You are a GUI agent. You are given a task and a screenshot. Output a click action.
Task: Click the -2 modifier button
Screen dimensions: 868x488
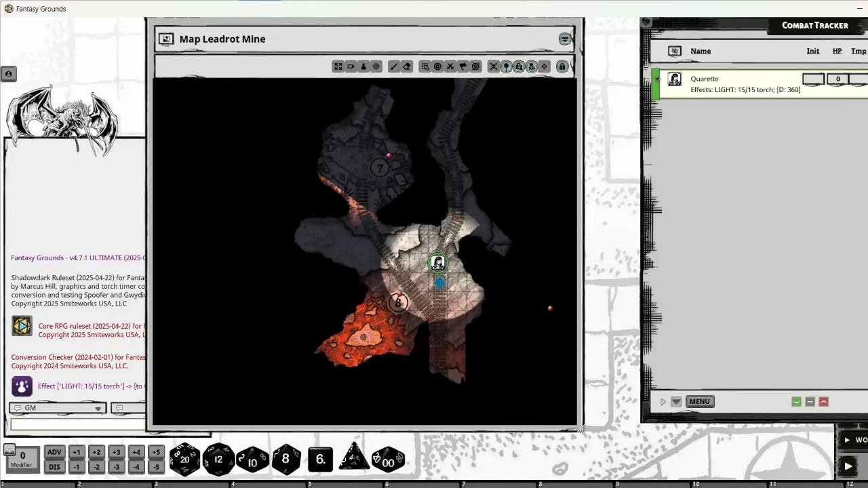[x=96, y=466]
